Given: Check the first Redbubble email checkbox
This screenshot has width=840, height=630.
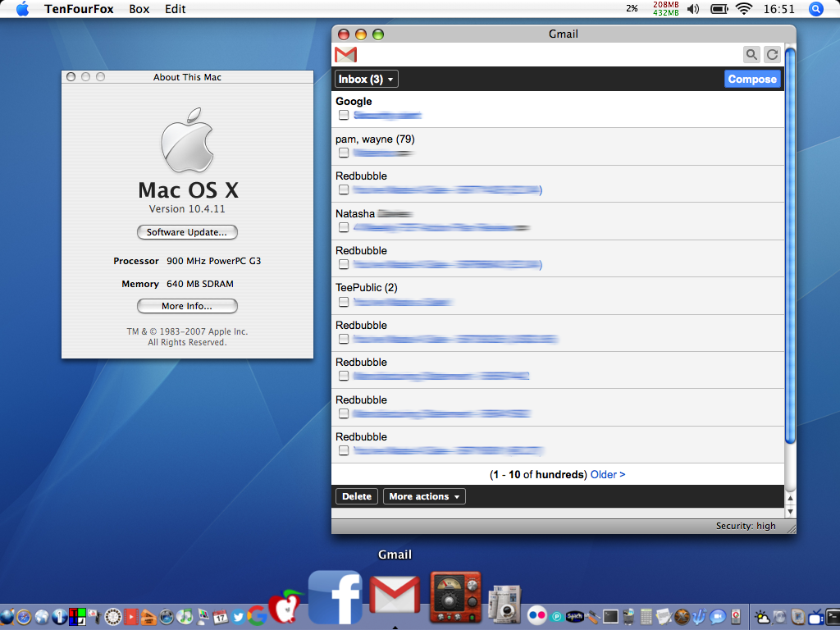Looking at the screenshot, I should (x=344, y=189).
